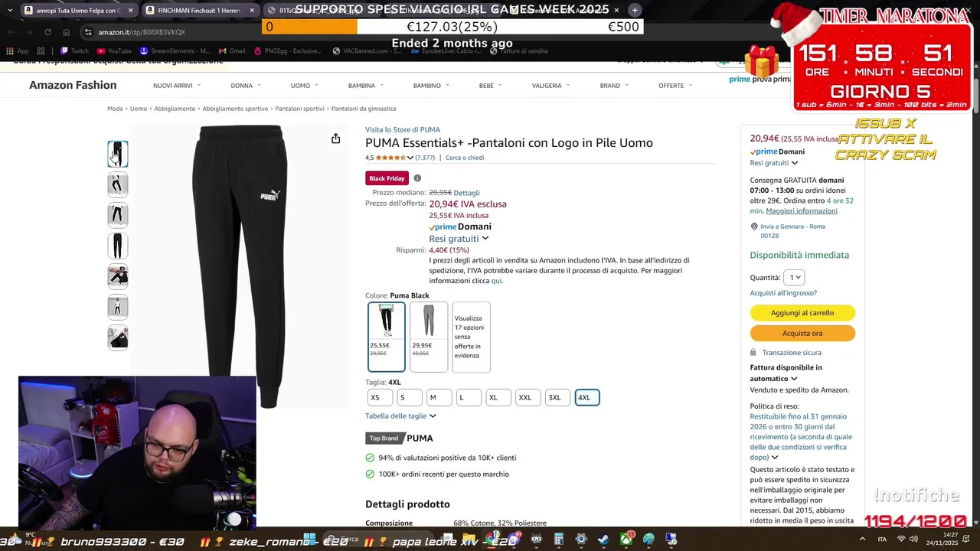Close the 'amropi Tuta Uomo Felpa' tab
The width and height of the screenshot is (980, 551).
click(x=130, y=11)
